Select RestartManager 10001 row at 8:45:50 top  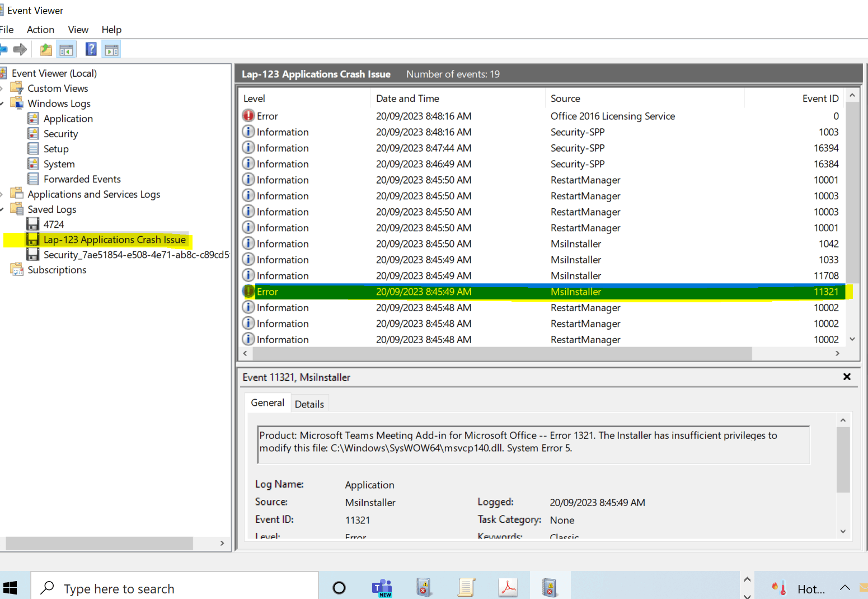click(542, 180)
